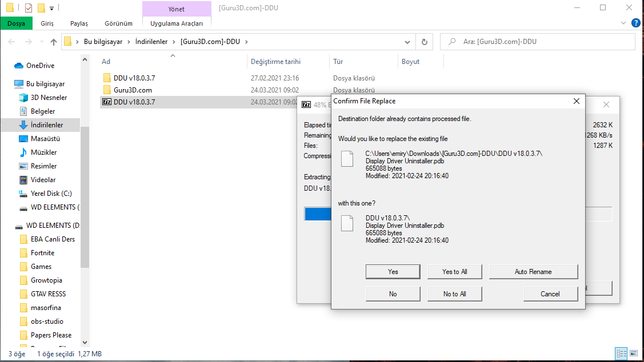Go up one folder level
The height and width of the screenshot is (362, 644).
[53, 42]
